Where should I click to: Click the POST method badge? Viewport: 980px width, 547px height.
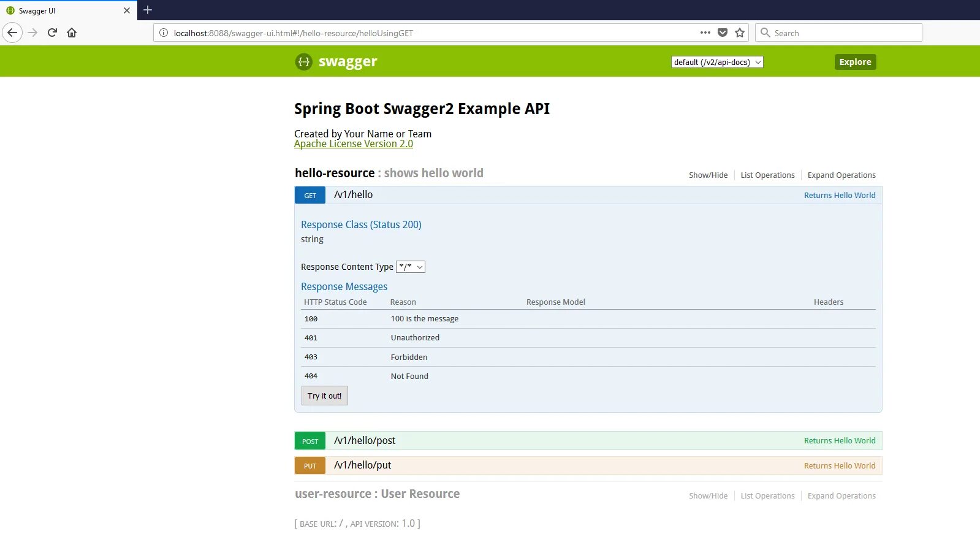pos(310,441)
